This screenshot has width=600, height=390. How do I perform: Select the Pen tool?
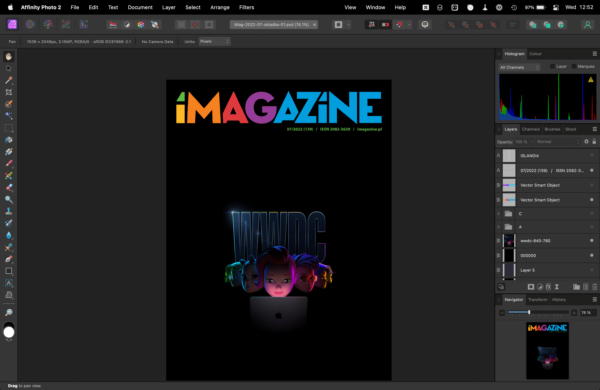coord(9,259)
